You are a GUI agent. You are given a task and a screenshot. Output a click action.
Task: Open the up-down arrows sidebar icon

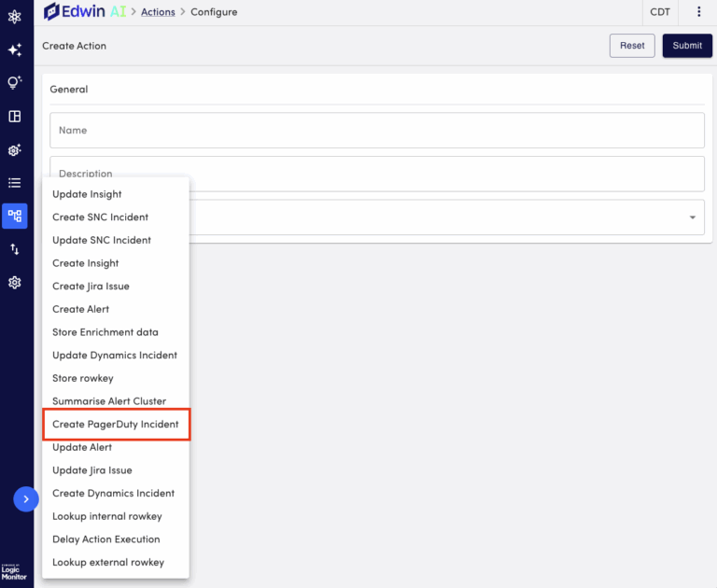click(x=15, y=249)
